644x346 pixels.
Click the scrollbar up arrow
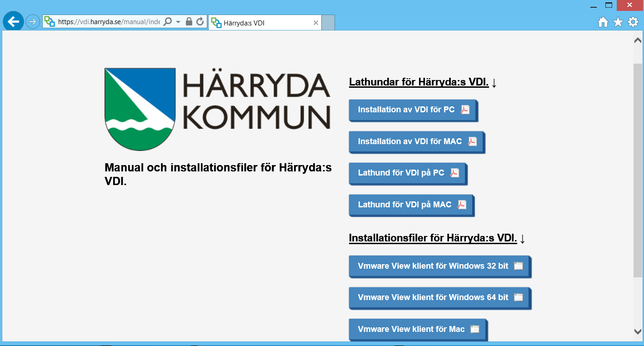click(638, 40)
